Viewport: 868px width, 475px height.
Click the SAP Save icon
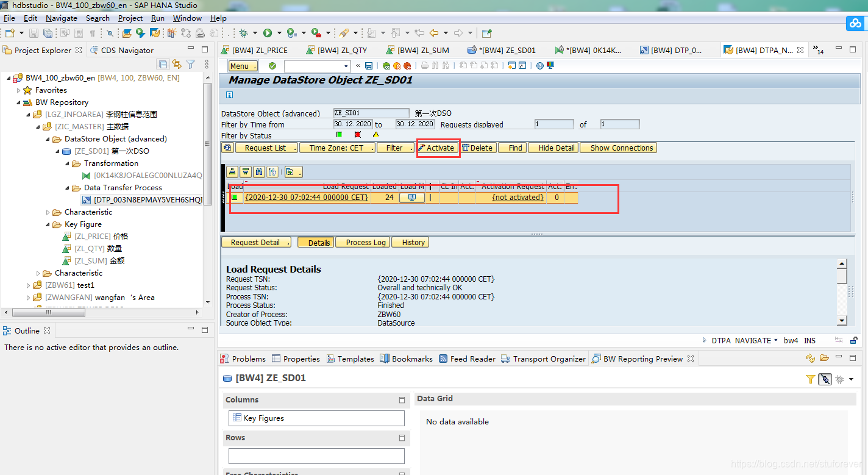[x=369, y=66]
